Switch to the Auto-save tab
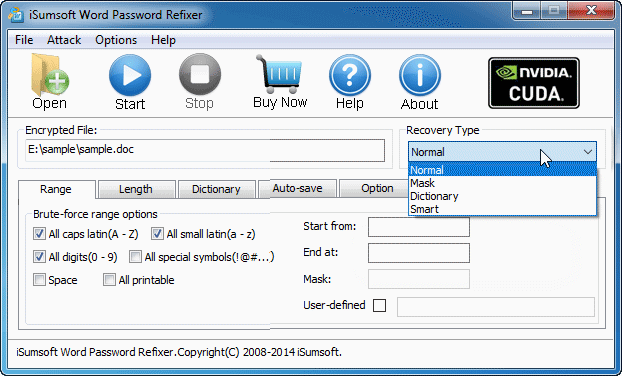Viewport: 622px width, 376px height. pos(298,188)
